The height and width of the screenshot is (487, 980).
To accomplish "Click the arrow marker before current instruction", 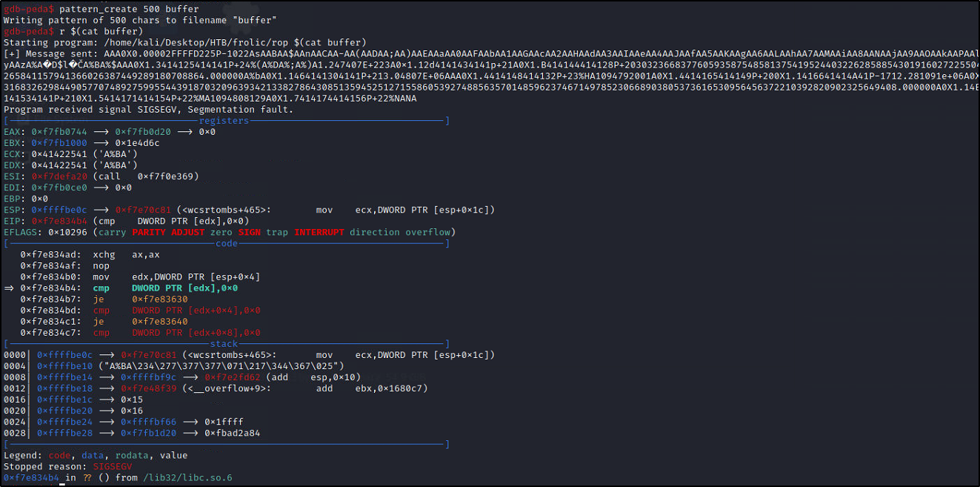I will [9, 287].
